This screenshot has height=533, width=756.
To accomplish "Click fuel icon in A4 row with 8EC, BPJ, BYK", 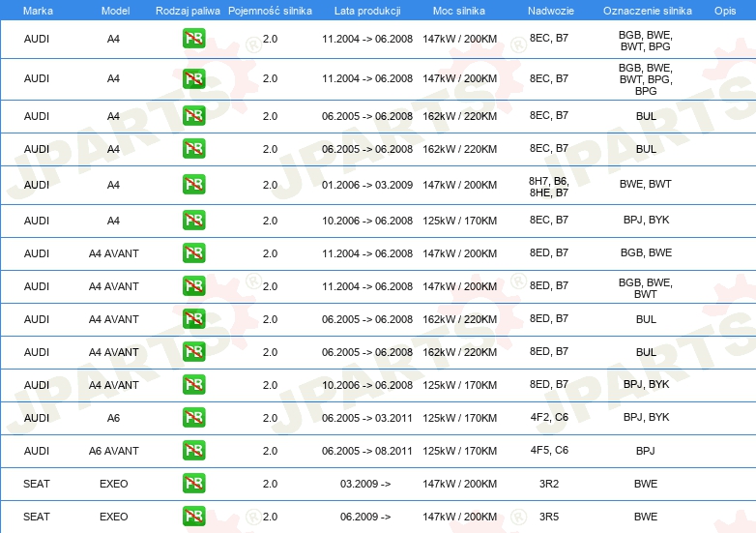I will [193, 220].
